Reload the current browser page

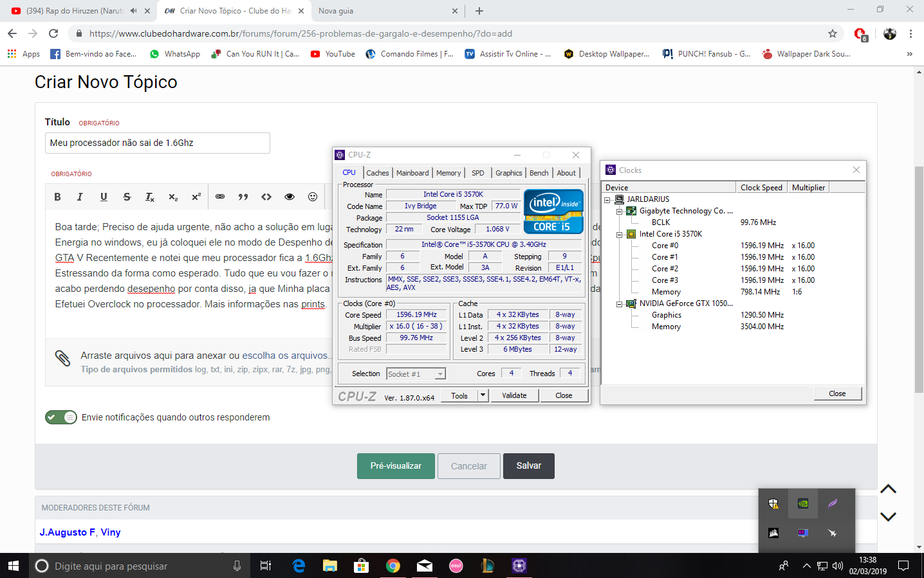pos(53,33)
